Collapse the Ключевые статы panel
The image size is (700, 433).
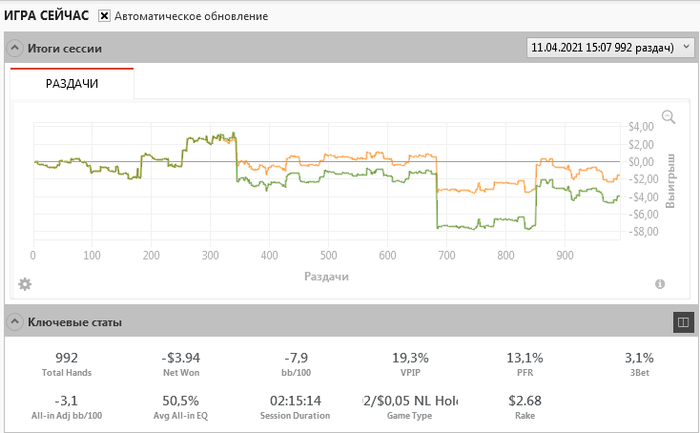14,322
